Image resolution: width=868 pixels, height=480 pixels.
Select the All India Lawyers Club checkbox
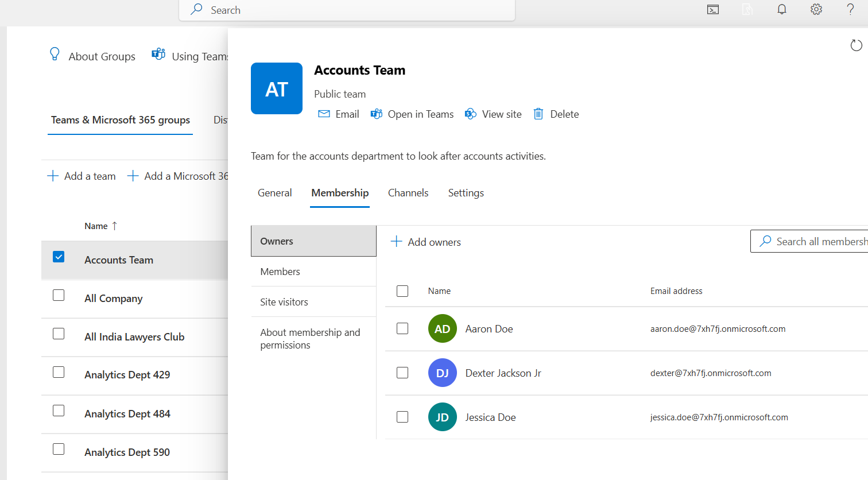[59, 334]
